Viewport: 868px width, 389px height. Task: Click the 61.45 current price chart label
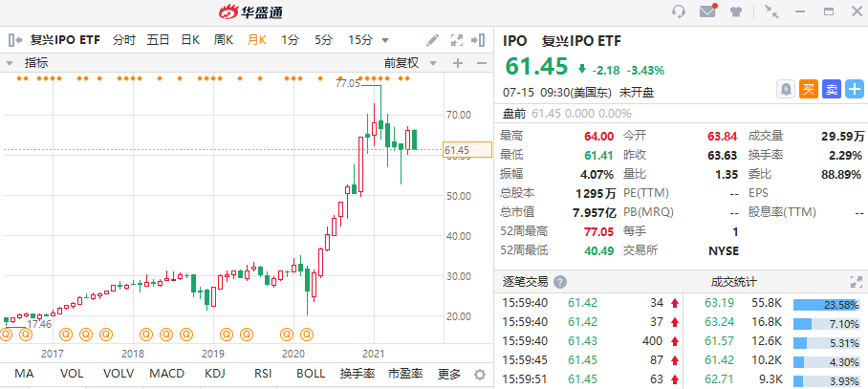467,149
